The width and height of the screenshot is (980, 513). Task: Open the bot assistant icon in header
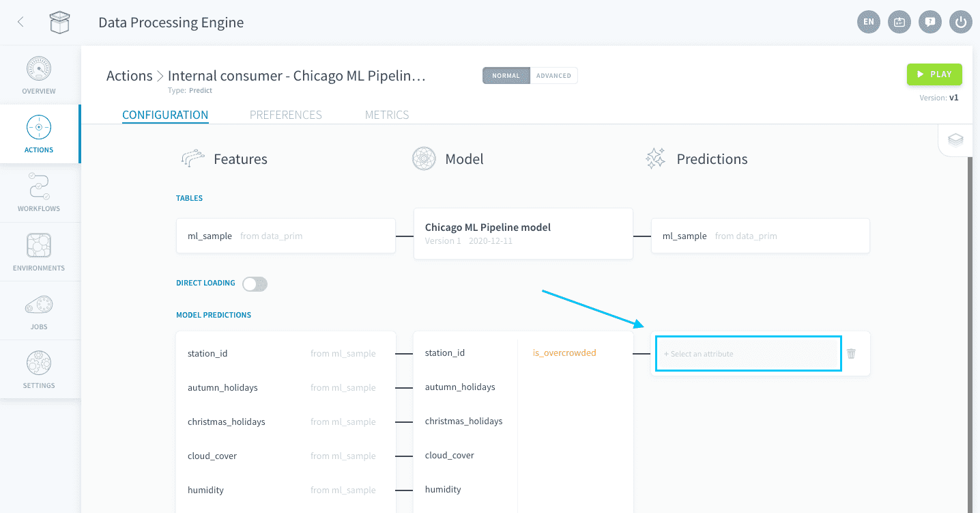tap(899, 22)
